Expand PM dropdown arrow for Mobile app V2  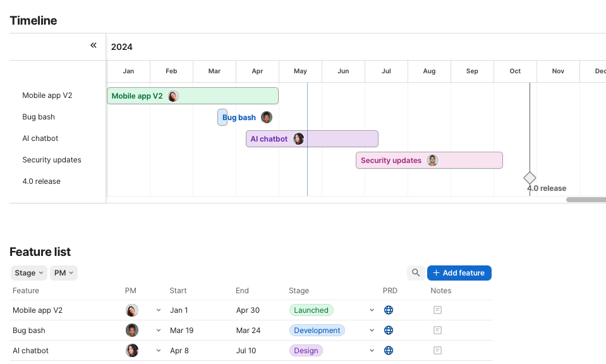pyautogui.click(x=159, y=310)
